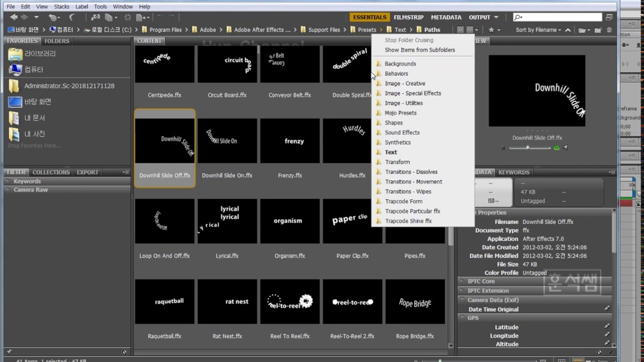The height and width of the screenshot is (362, 644).
Task: Click the get photos from camera icon
Action: click(x=95, y=17)
